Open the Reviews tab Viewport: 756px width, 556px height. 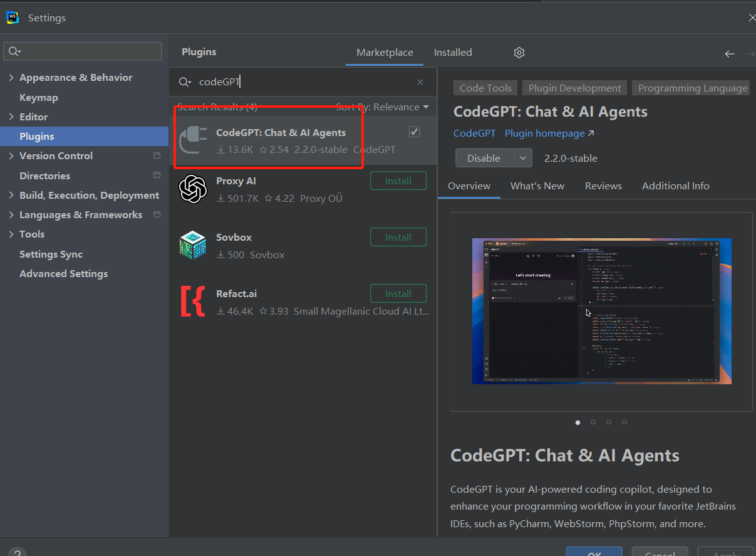[x=603, y=186]
